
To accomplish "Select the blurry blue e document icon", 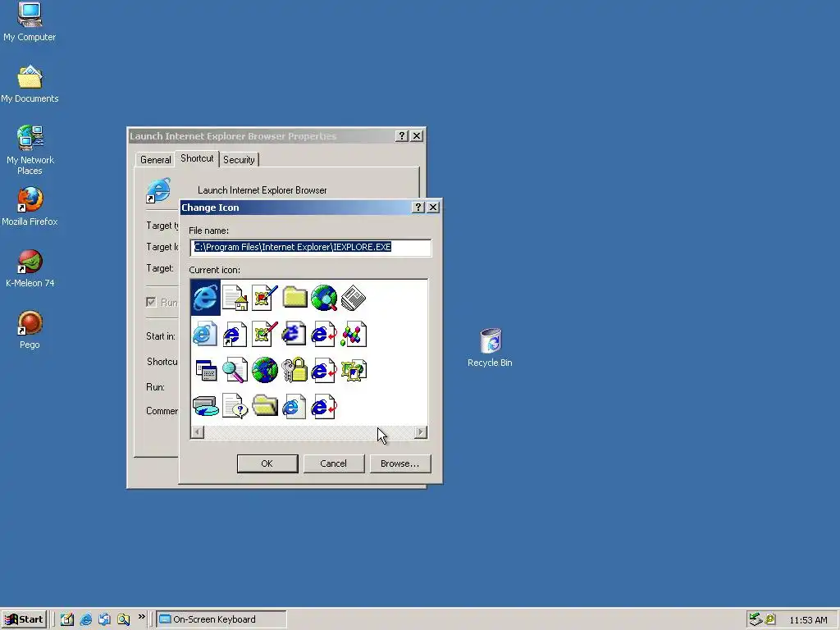I will coord(294,335).
